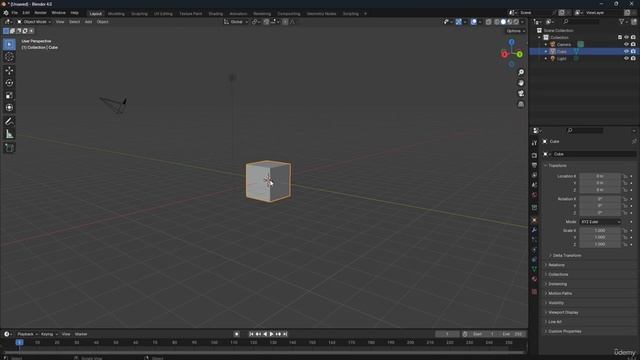640x360 pixels.
Task: Open the View Layer properties tab
Action: (x=534, y=175)
